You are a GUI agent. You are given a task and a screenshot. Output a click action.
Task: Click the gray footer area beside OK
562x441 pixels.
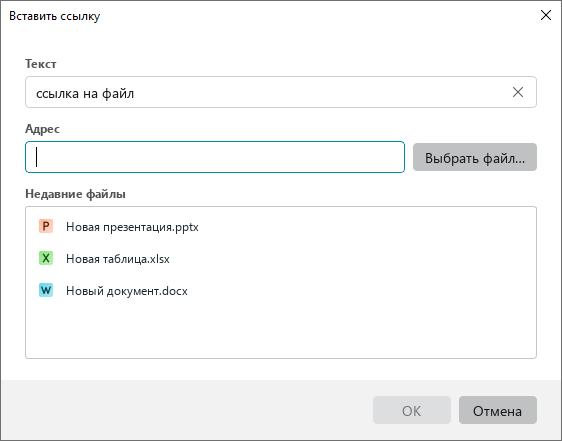click(186, 410)
